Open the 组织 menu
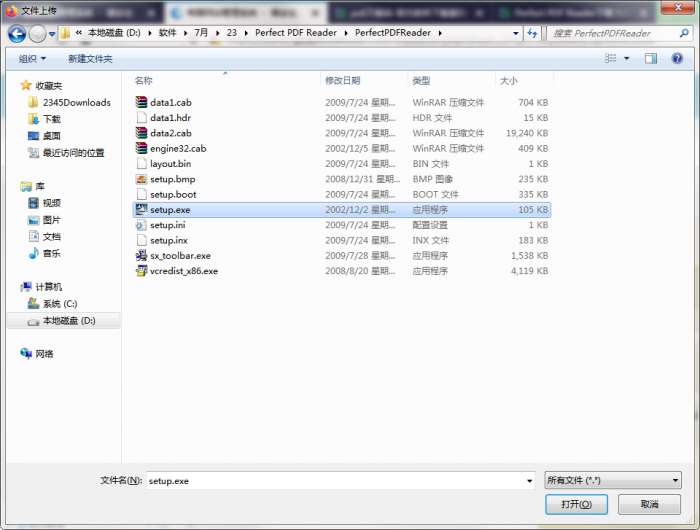The image size is (700, 530). tap(32, 58)
